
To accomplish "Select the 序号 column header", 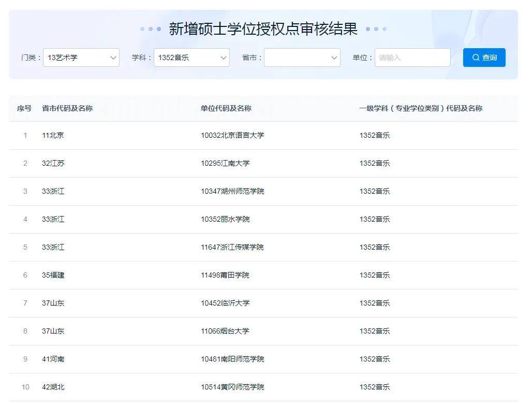I will click(24, 108).
